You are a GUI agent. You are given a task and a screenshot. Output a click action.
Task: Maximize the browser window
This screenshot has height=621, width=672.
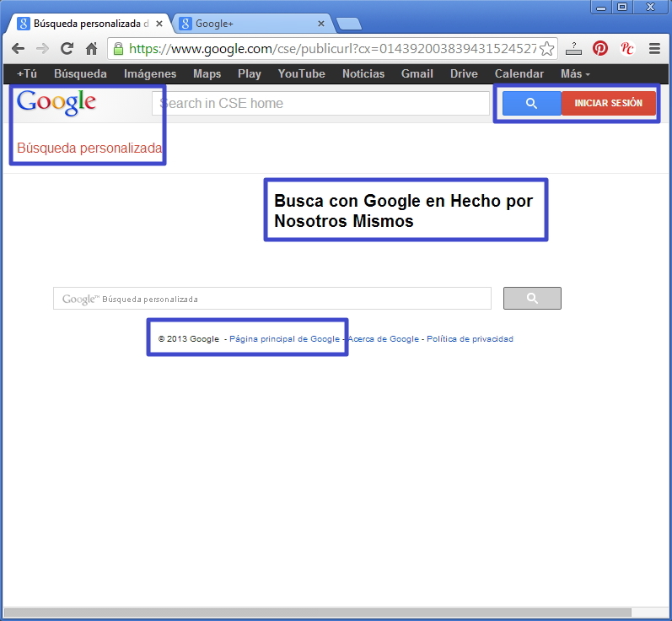(x=622, y=7)
